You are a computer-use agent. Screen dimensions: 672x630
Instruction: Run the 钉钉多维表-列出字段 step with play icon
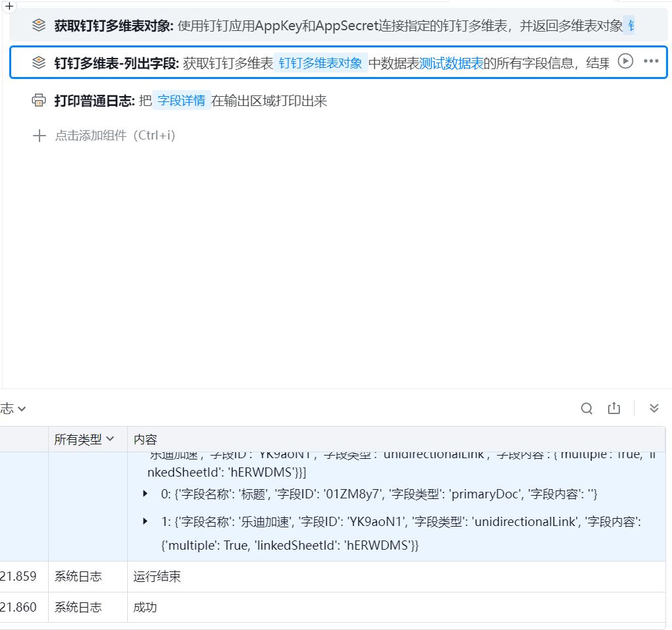625,61
